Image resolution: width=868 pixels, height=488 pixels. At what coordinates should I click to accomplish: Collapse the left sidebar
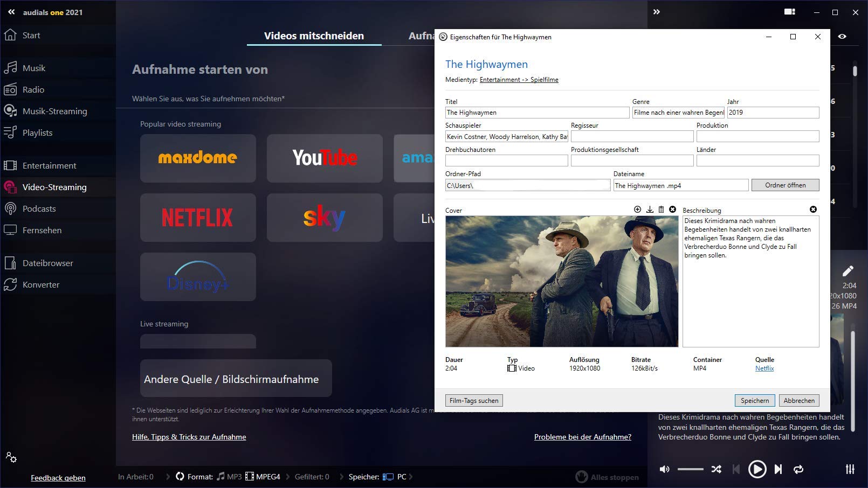11,11
